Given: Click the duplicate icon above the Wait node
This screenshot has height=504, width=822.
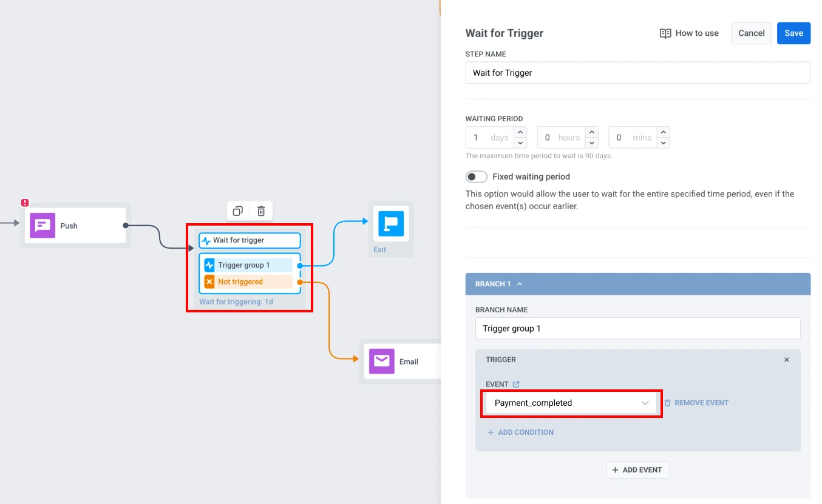Looking at the screenshot, I should (237, 211).
